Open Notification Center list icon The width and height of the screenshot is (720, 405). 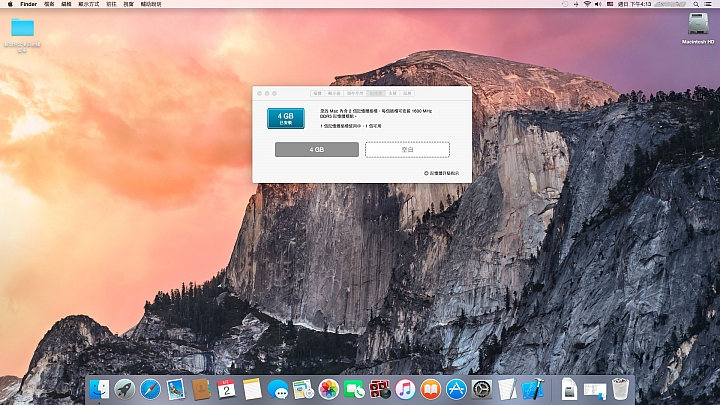[x=709, y=4]
